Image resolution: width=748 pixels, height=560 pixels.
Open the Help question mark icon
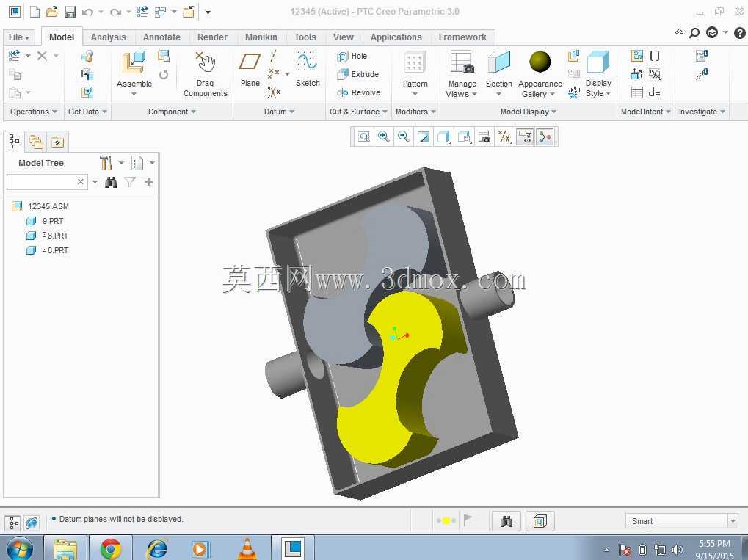739,33
